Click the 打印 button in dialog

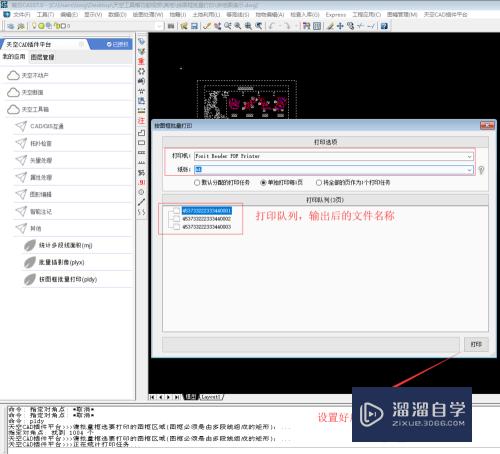pyautogui.click(x=476, y=344)
